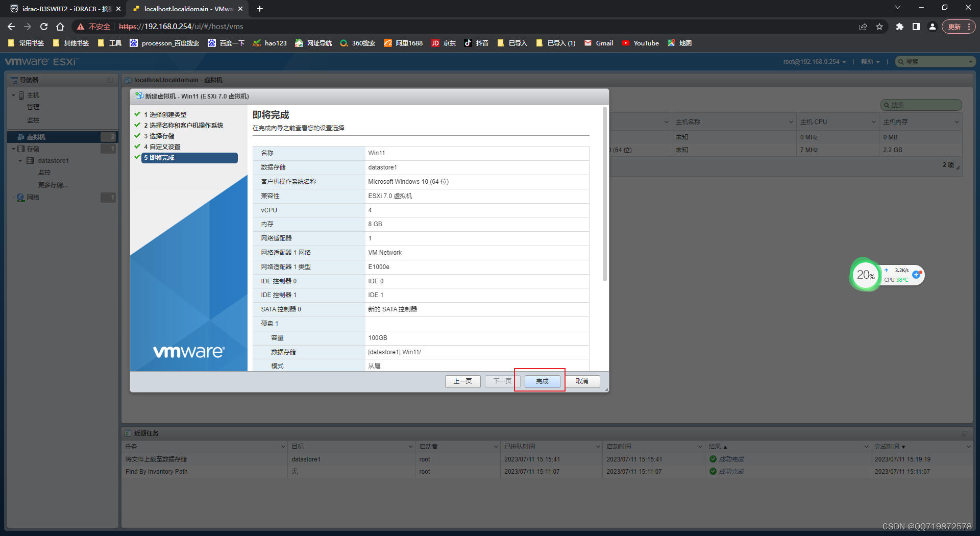
Task: Open the 帮助 help dropdown
Action: point(870,62)
